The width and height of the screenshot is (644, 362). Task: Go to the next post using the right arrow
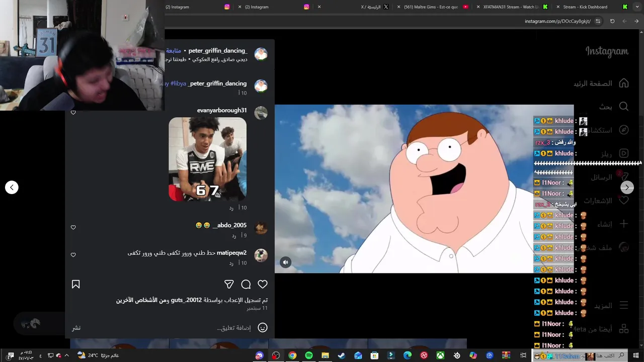point(627,188)
